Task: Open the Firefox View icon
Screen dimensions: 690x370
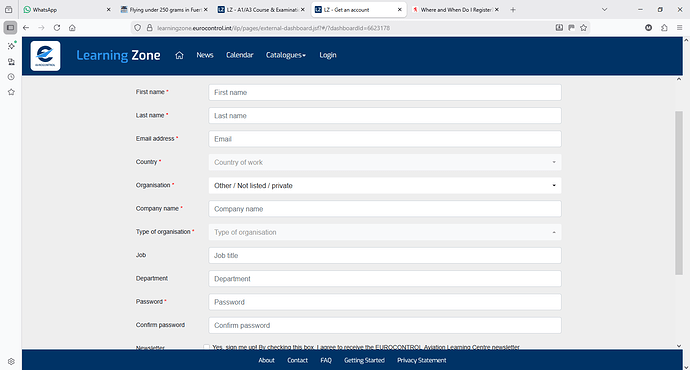Action: (8, 10)
